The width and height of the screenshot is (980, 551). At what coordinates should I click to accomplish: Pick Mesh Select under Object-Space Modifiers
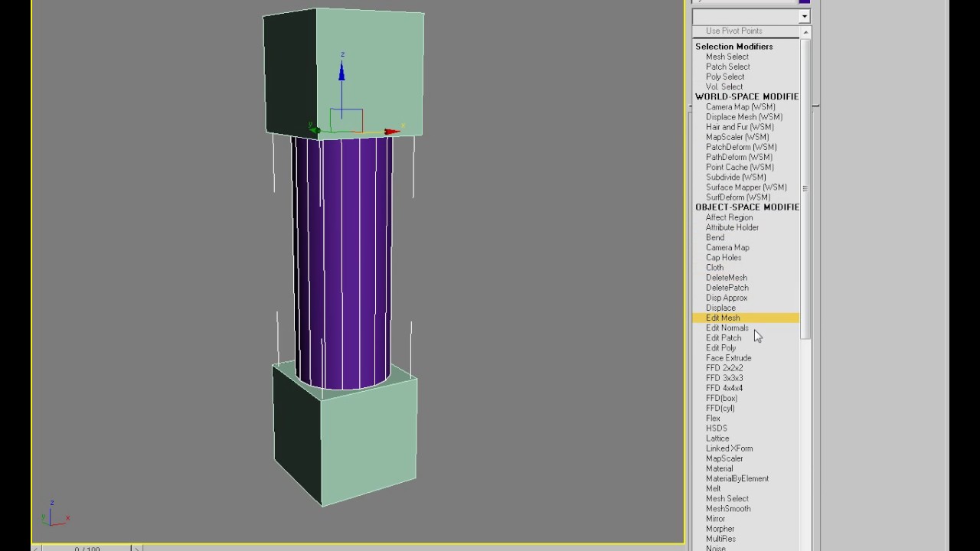coord(727,498)
